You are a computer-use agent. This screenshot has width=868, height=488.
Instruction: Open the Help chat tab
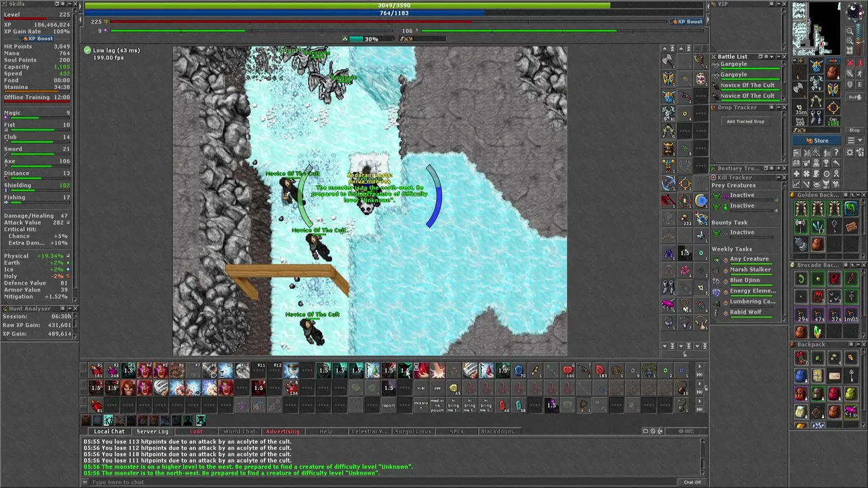pyautogui.click(x=326, y=431)
